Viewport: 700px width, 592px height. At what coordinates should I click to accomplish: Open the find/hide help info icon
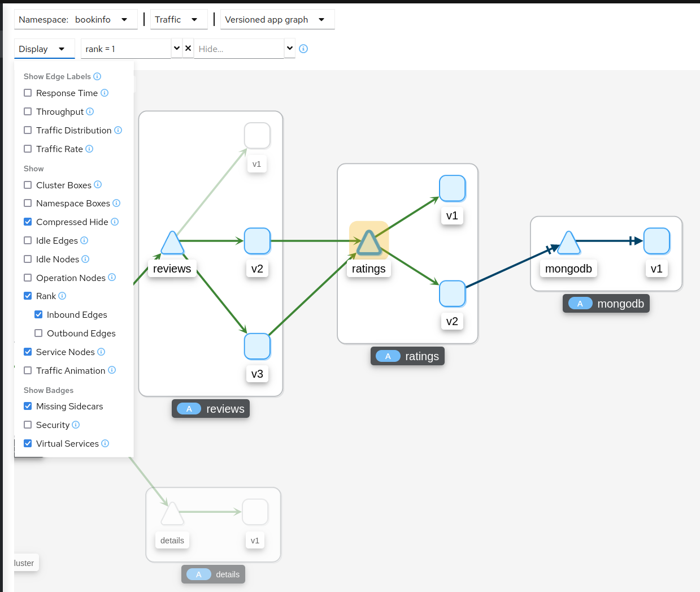303,49
